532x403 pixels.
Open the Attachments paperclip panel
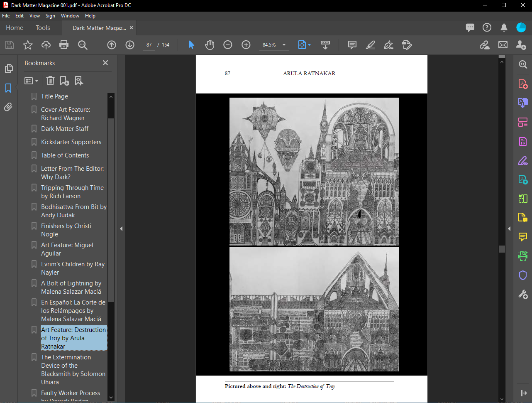tap(8, 107)
